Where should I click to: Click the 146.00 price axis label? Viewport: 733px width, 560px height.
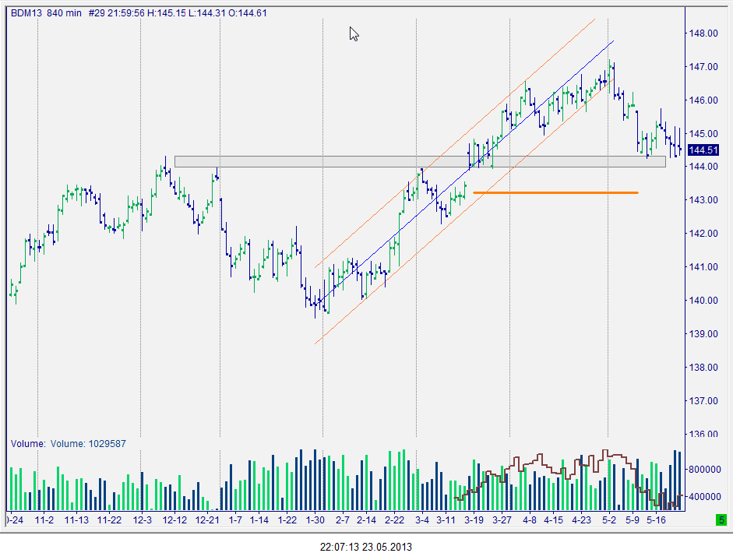click(703, 100)
